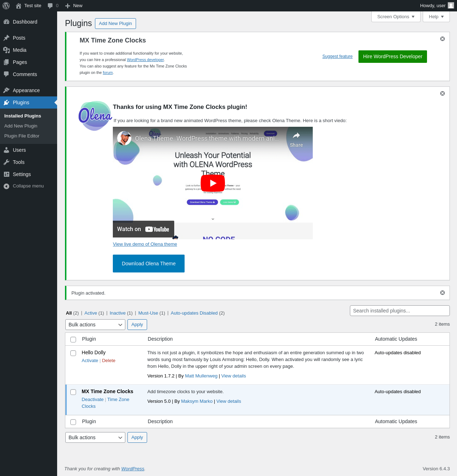The image size is (457, 476).
Task: Dismiss the Plugin activated notice
Action: (442, 293)
